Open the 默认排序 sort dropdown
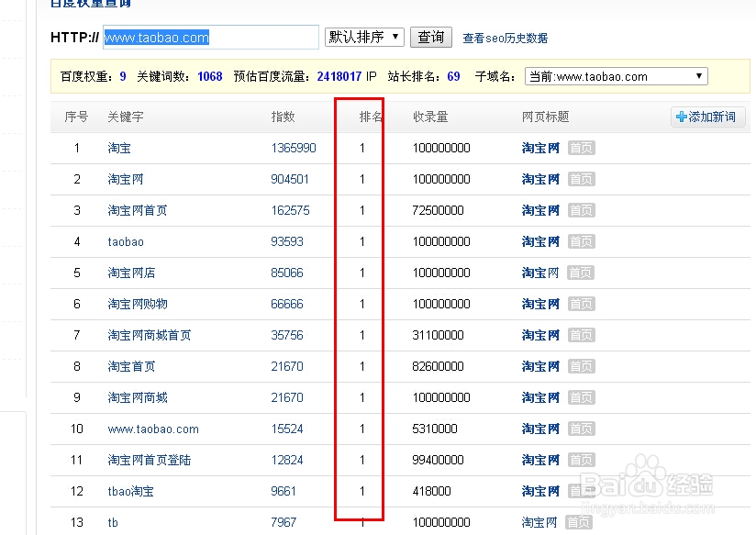The height and width of the screenshot is (535, 756). pos(364,37)
